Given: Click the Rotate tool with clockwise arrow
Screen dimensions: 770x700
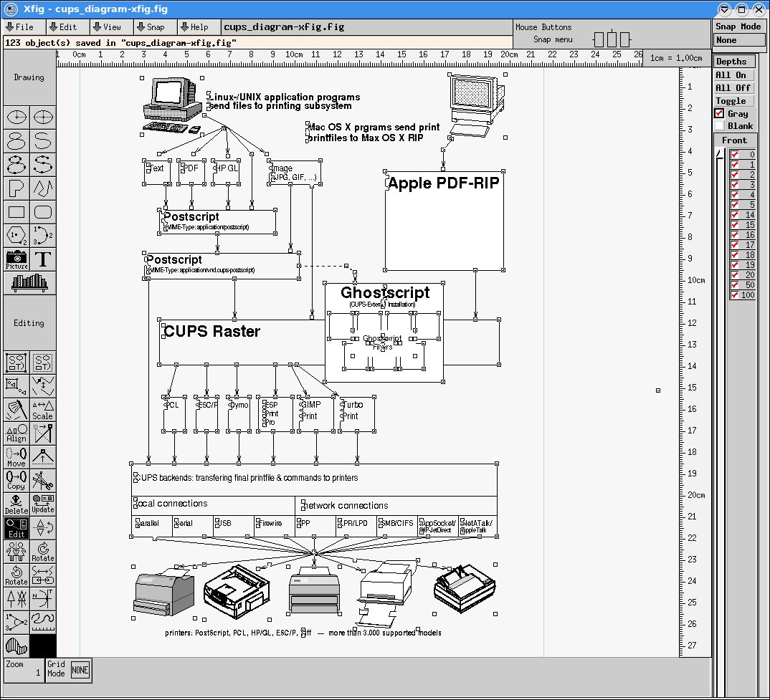Looking at the screenshot, I should point(43,551).
